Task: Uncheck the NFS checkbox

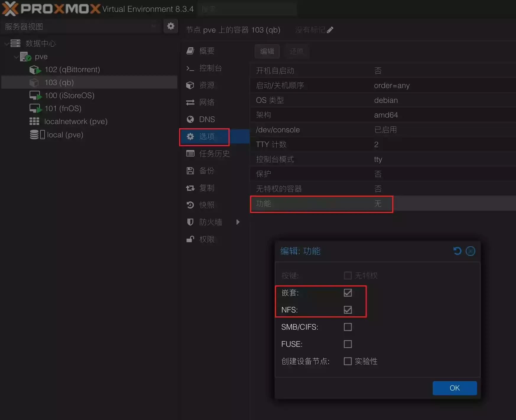Action: pyautogui.click(x=348, y=310)
